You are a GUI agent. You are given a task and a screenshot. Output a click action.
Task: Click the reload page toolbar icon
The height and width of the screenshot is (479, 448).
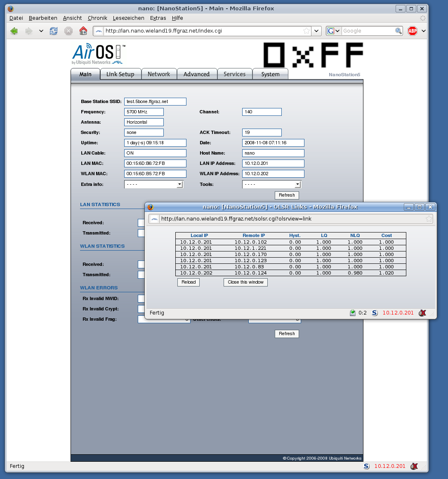click(54, 31)
